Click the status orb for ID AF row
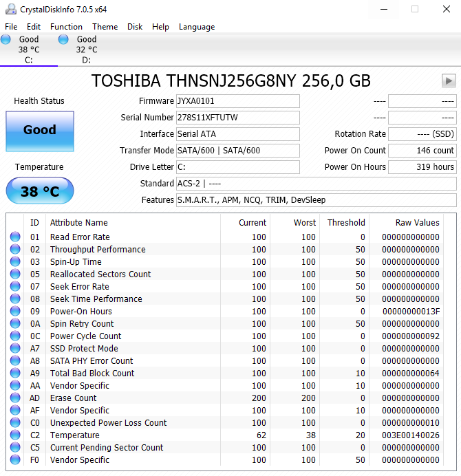Image resolution: width=461 pixels, height=476 pixels. 15,411
